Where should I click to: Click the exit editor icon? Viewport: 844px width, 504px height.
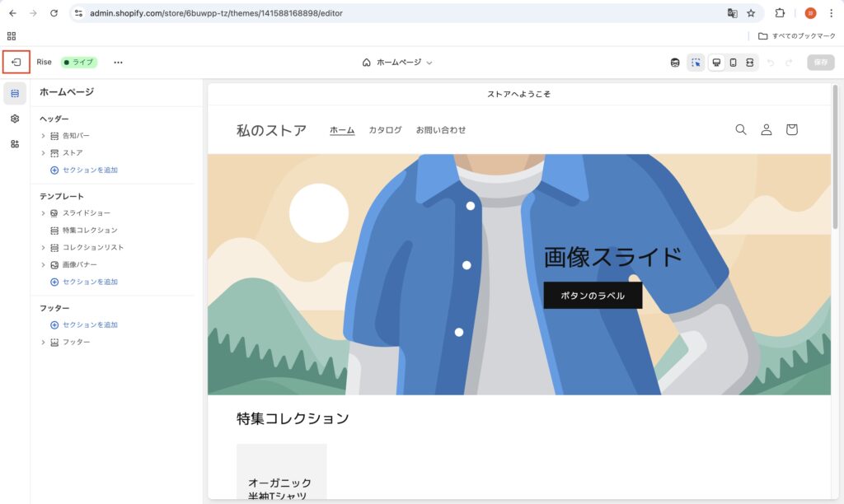coord(16,63)
